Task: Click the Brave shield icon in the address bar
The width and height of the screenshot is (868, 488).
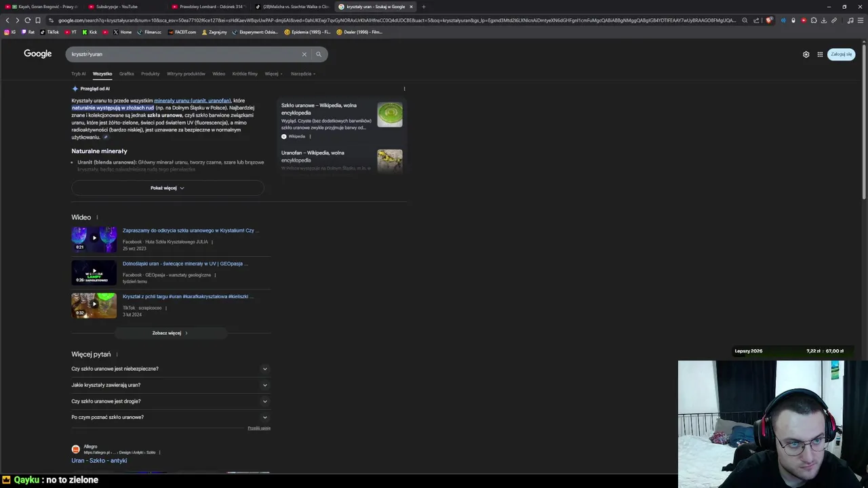Action: (768, 20)
